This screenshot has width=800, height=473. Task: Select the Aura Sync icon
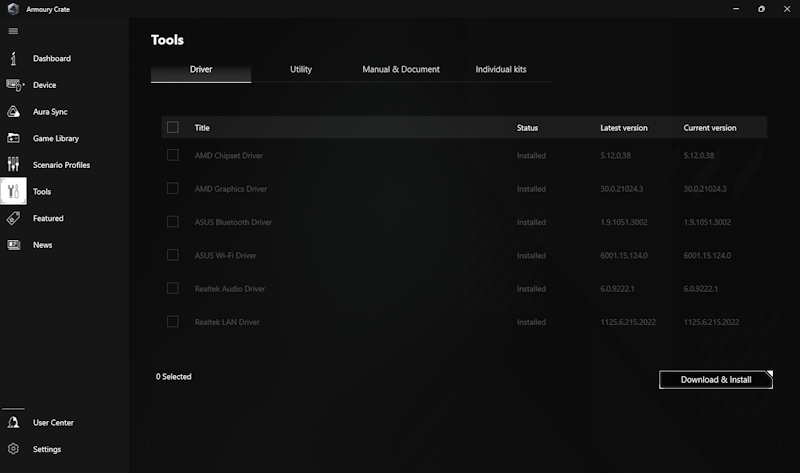pyautogui.click(x=13, y=112)
